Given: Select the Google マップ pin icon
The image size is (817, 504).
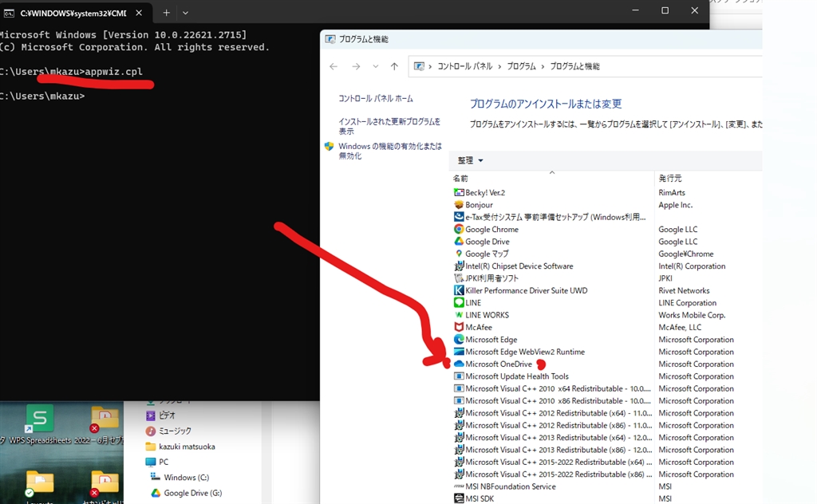Looking at the screenshot, I should [457, 254].
